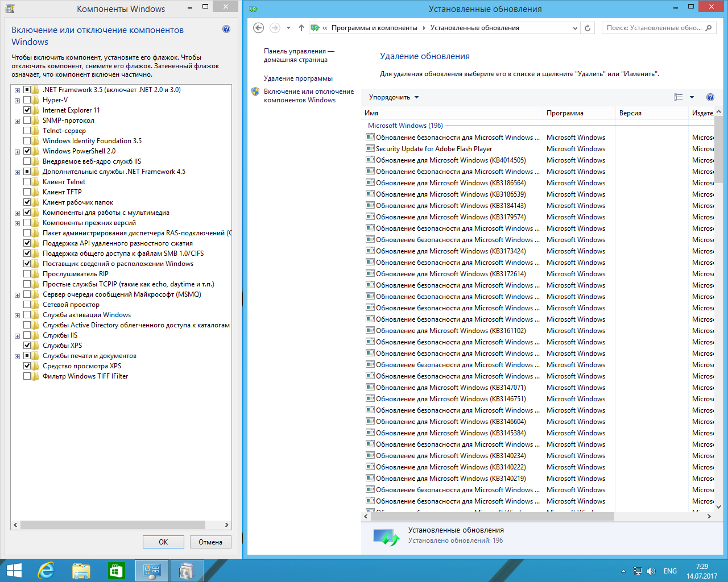Click the volume speaker icon in tray
This screenshot has height=582, width=728.
[x=651, y=571]
